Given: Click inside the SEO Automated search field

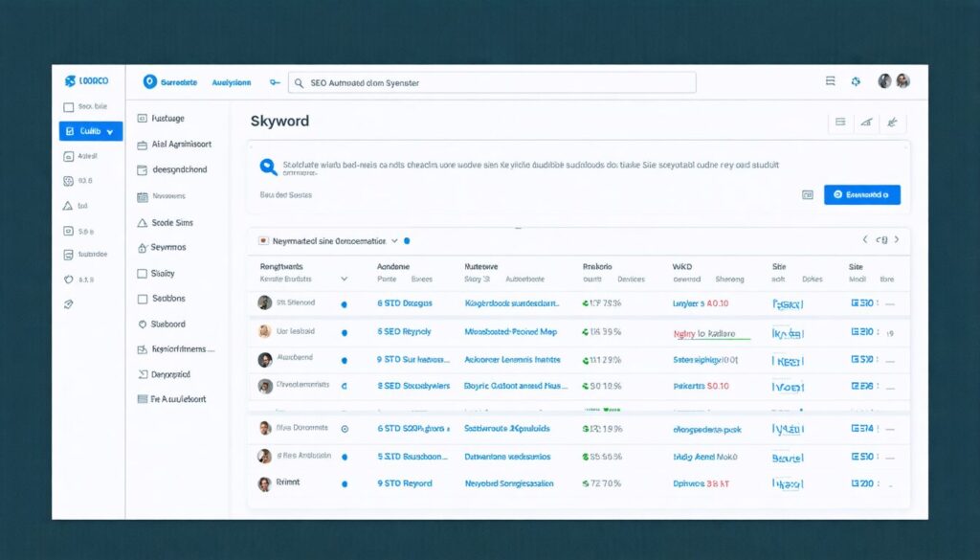Looking at the screenshot, I should point(492,82).
